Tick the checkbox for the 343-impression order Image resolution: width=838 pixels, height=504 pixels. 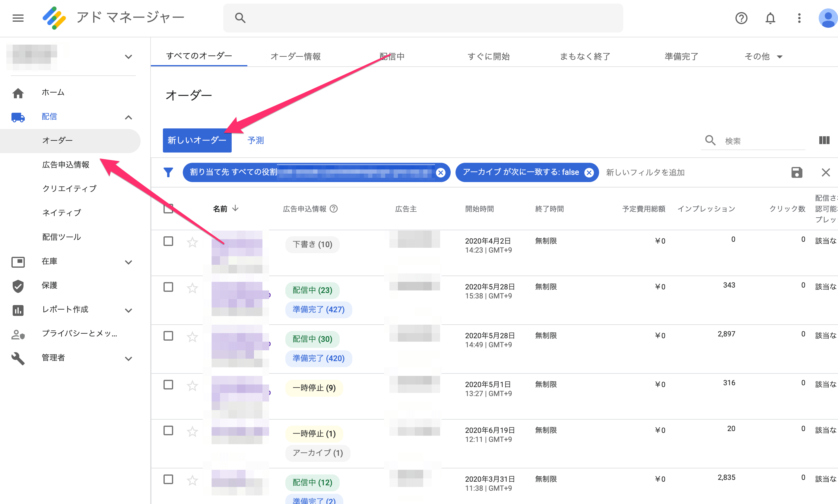168,287
